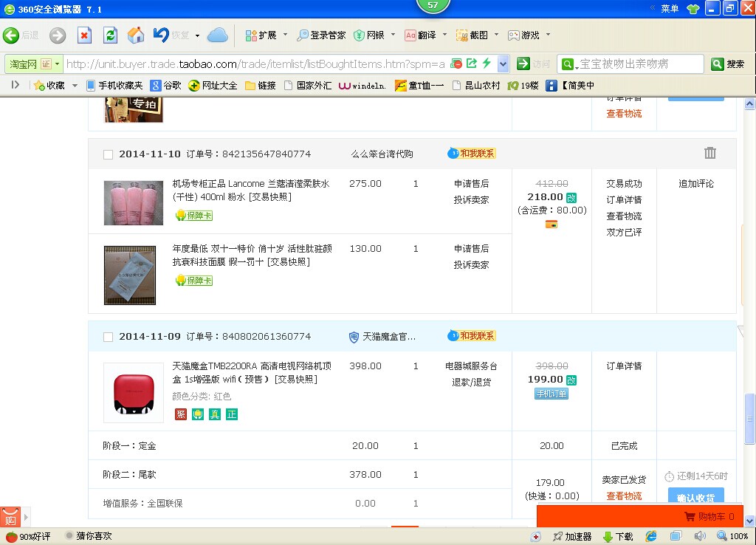
Task: Click the browser forward arrow button
Action: point(58,35)
